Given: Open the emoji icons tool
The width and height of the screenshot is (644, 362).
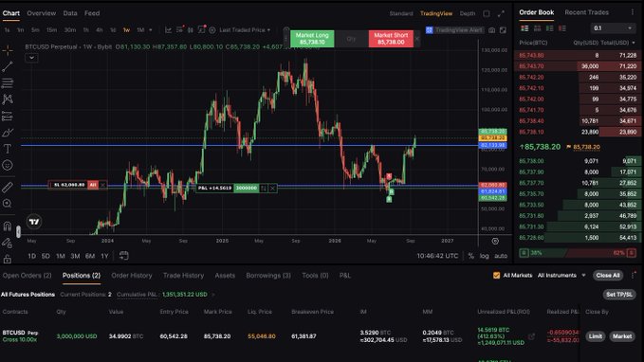Looking at the screenshot, I should tap(8, 166).
